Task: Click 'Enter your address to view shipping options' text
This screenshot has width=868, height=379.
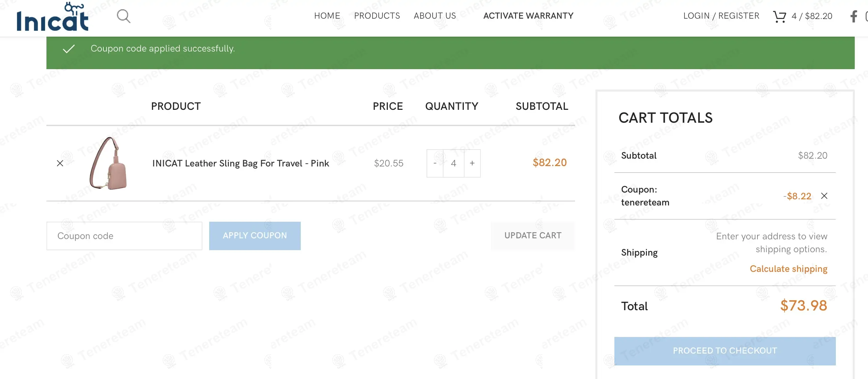Action: tap(772, 243)
